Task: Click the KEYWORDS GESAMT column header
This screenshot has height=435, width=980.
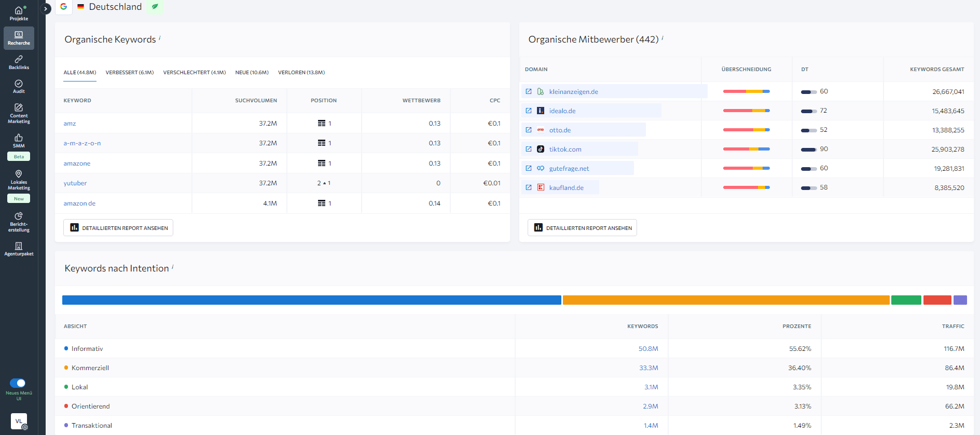Action: tap(937, 70)
